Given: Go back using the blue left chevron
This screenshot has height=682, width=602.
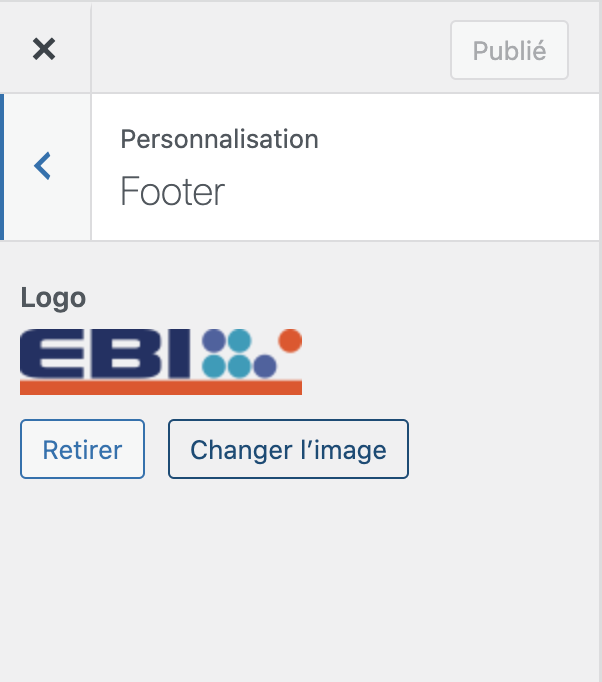Looking at the screenshot, I should pyautogui.click(x=43, y=166).
